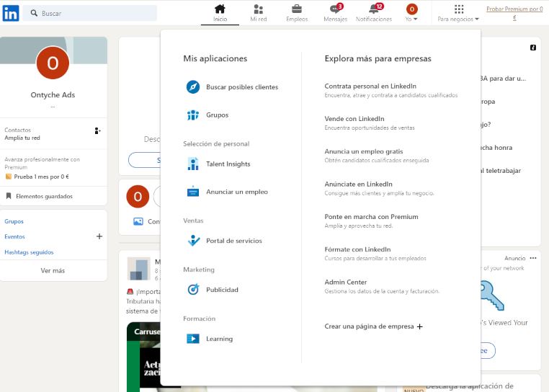Click the Publicidad target icon
Image resolution: width=549 pixels, height=392 pixels.
(x=192, y=290)
